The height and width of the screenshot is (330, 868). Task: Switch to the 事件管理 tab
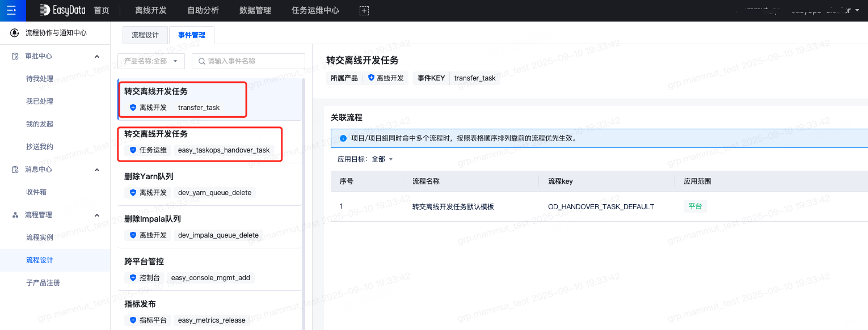pyautogui.click(x=192, y=35)
